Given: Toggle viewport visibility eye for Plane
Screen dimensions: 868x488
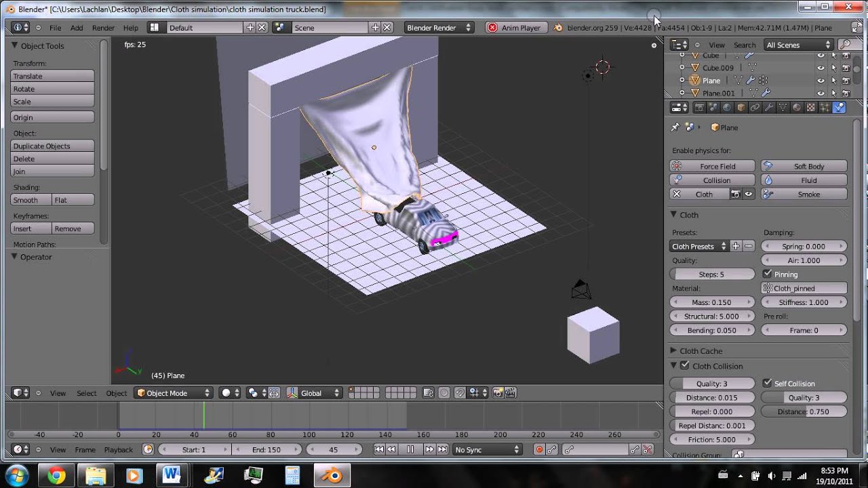Looking at the screenshot, I should coord(821,80).
